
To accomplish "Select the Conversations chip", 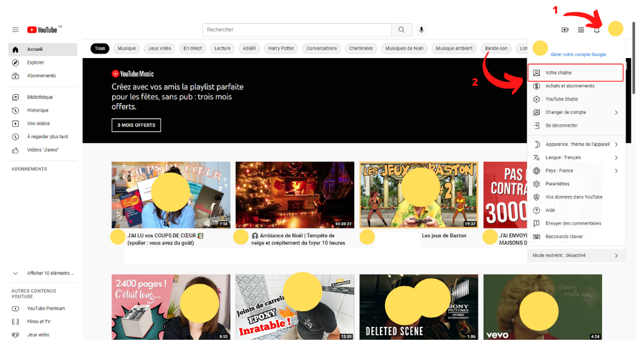I will pyautogui.click(x=321, y=48).
